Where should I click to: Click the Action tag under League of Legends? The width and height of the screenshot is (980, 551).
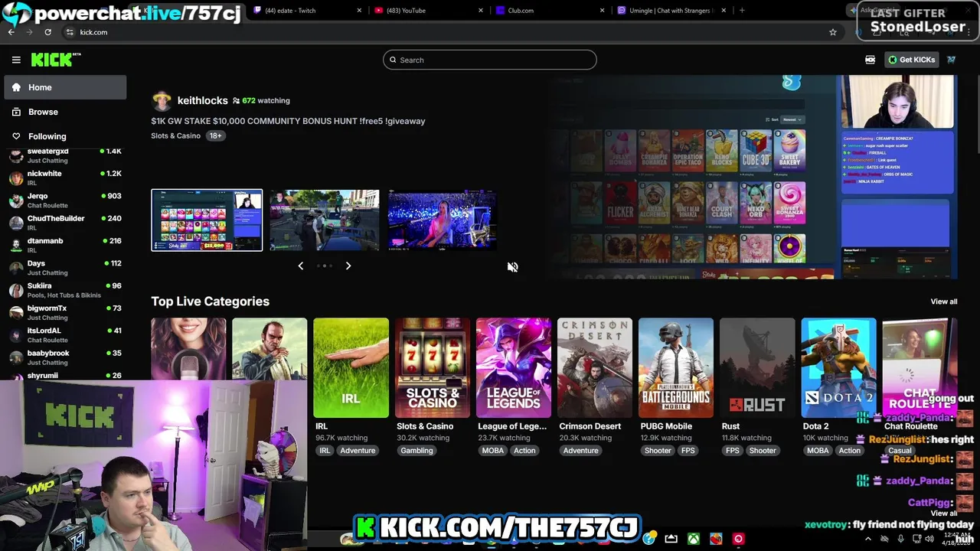click(x=524, y=451)
